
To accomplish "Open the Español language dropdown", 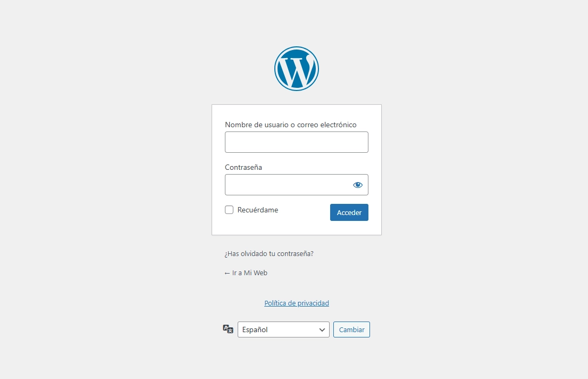I will click(283, 329).
